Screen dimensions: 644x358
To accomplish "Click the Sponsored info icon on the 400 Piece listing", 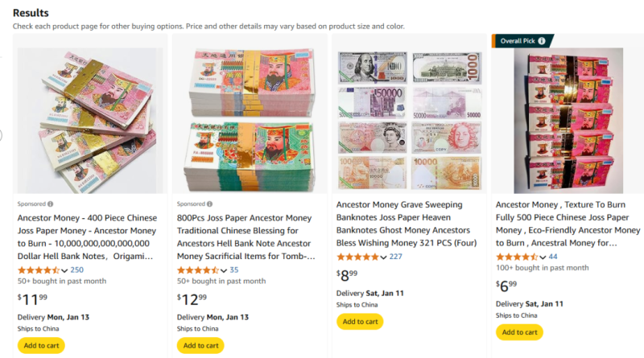I will pos(50,204).
